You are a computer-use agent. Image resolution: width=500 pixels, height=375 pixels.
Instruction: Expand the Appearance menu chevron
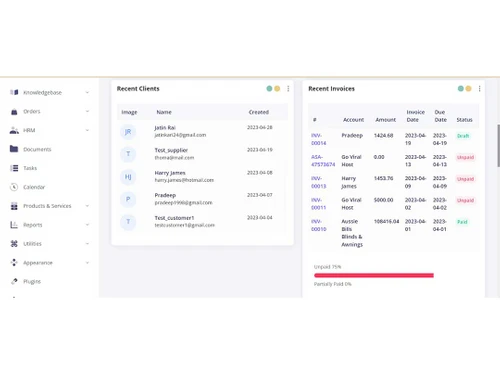pos(87,263)
